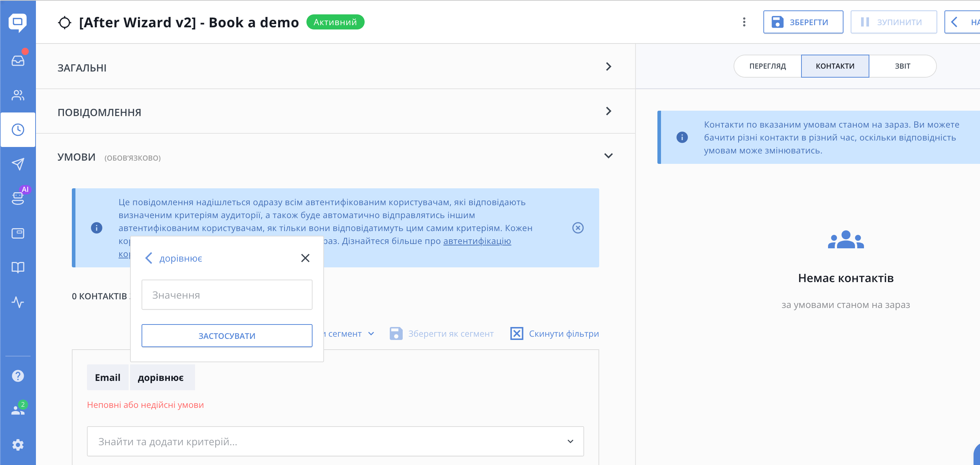
Task: Close the дорівнює popup with X
Action: point(305,258)
